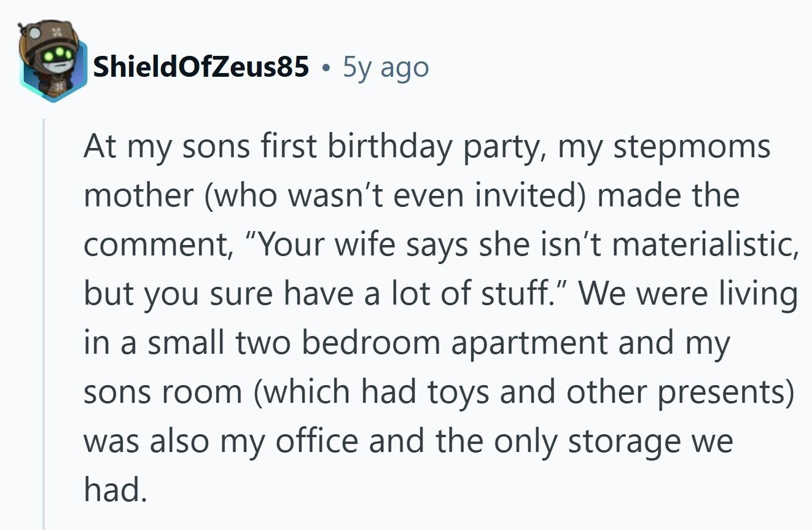Click the "5y ago" comment timestamp
This screenshot has height=530, width=812.
coord(386,67)
